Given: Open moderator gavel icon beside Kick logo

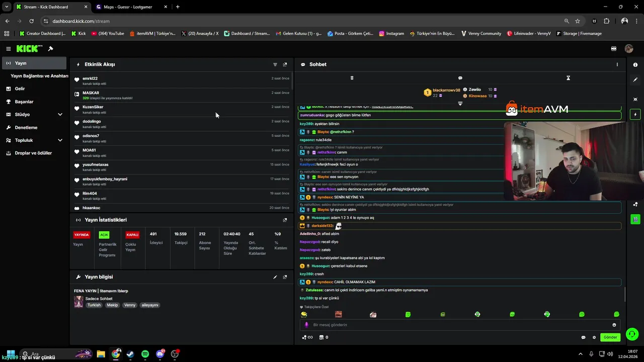Looking at the screenshot, I should coord(50,49).
